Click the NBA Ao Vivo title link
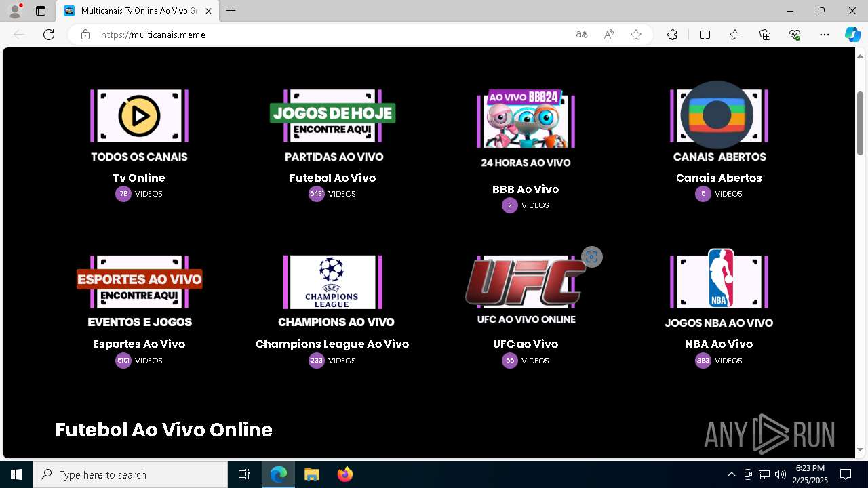 (x=719, y=344)
